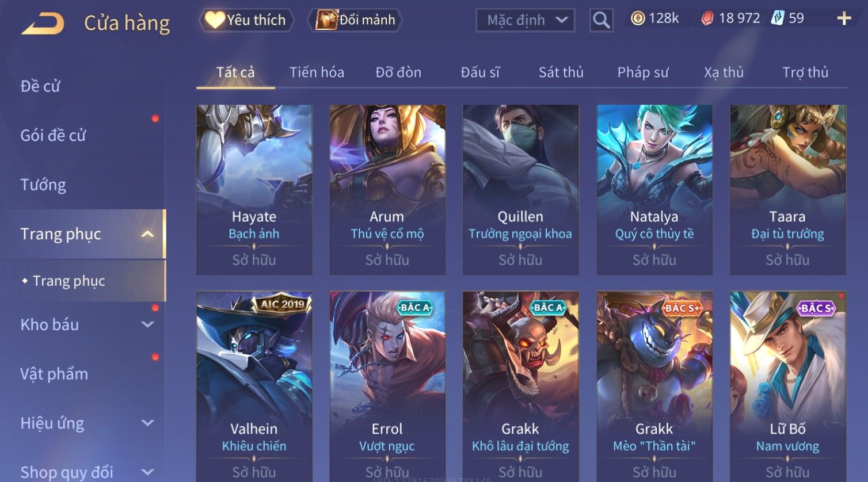Switch to the Sát thủ tab
The image size is (868, 482).
coord(561,72)
